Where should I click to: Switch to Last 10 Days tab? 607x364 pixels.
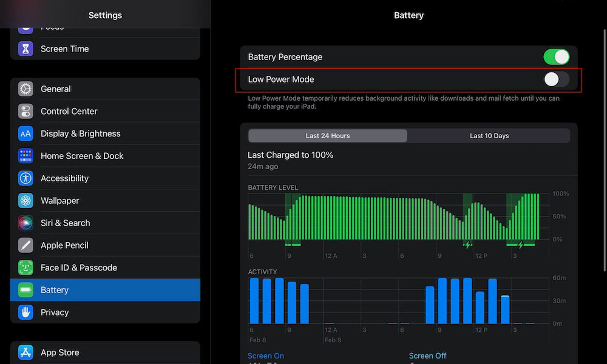click(x=489, y=136)
